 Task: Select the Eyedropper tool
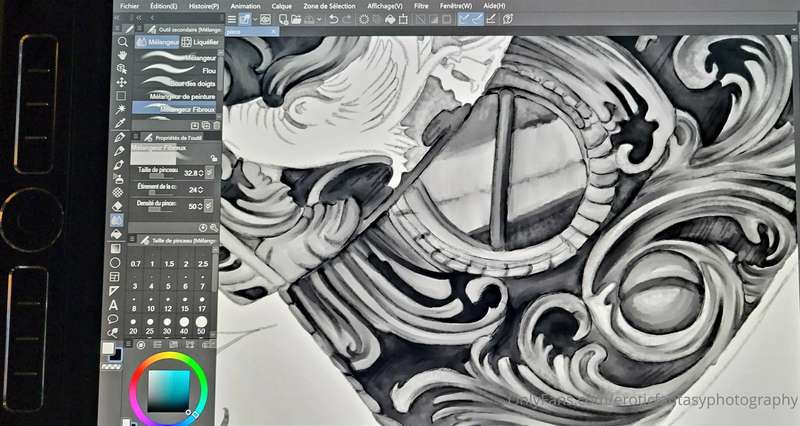[120, 123]
